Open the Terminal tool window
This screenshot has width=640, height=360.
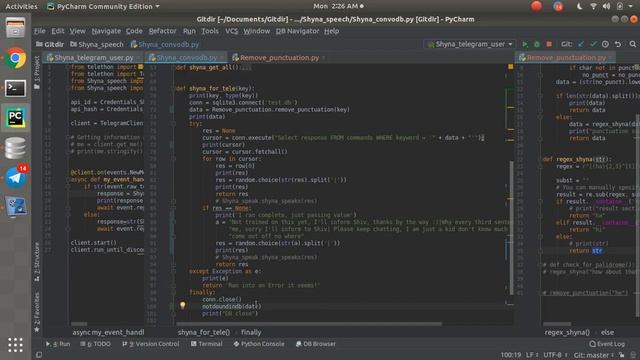pyautogui.click(x=207, y=344)
